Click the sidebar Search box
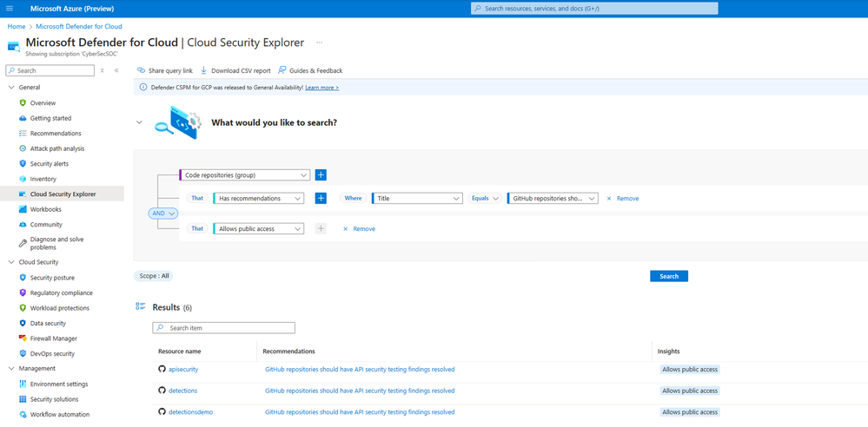This screenshot has height=427, width=868. click(x=50, y=71)
